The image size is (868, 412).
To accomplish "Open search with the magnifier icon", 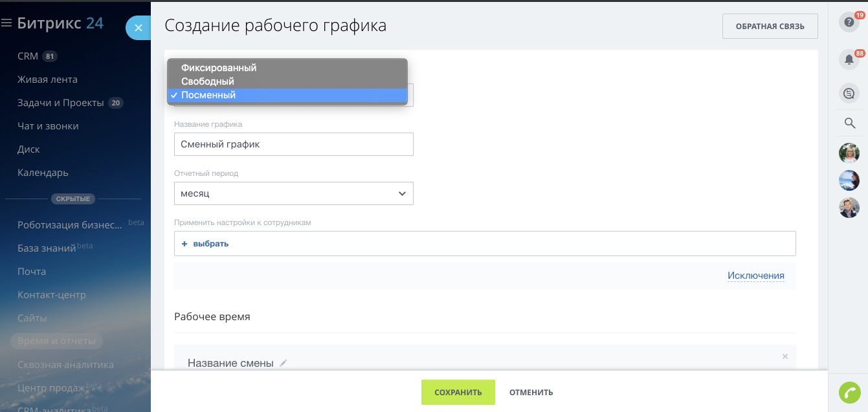I will click(x=849, y=123).
